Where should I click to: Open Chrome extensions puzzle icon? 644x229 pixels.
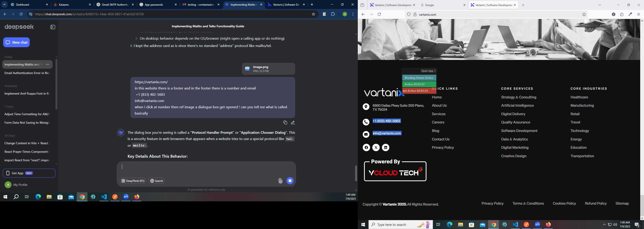[x=333, y=14]
